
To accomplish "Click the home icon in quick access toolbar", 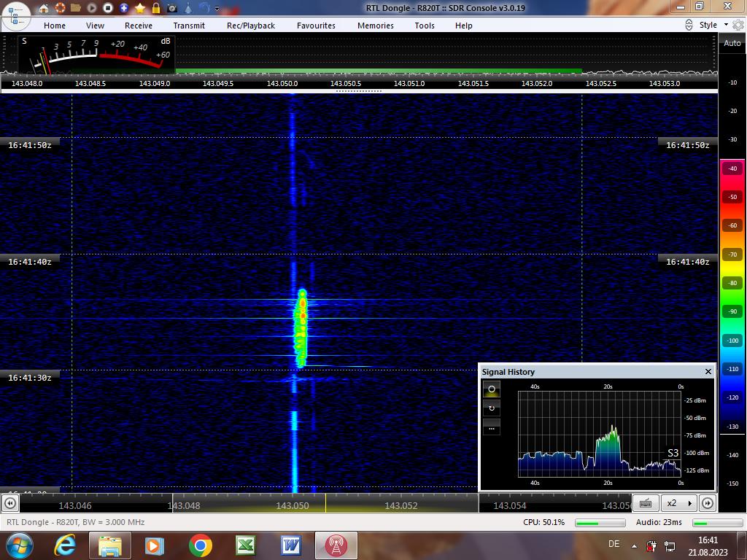I will (44, 7).
